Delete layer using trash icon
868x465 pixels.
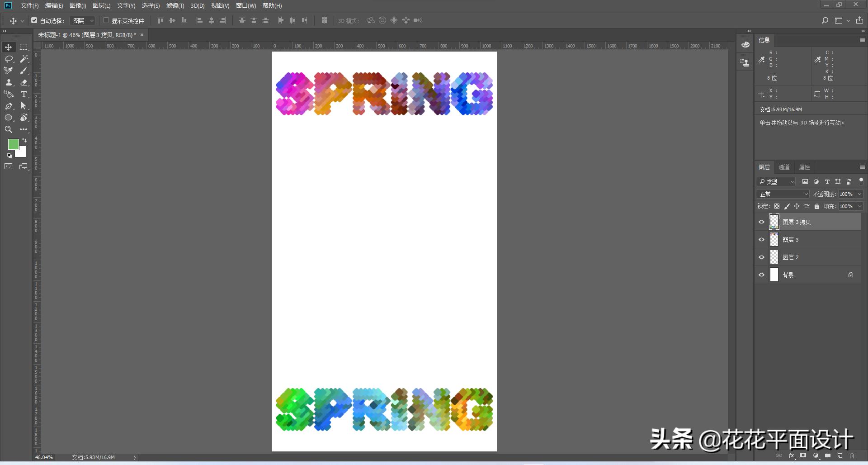pyautogui.click(x=852, y=456)
